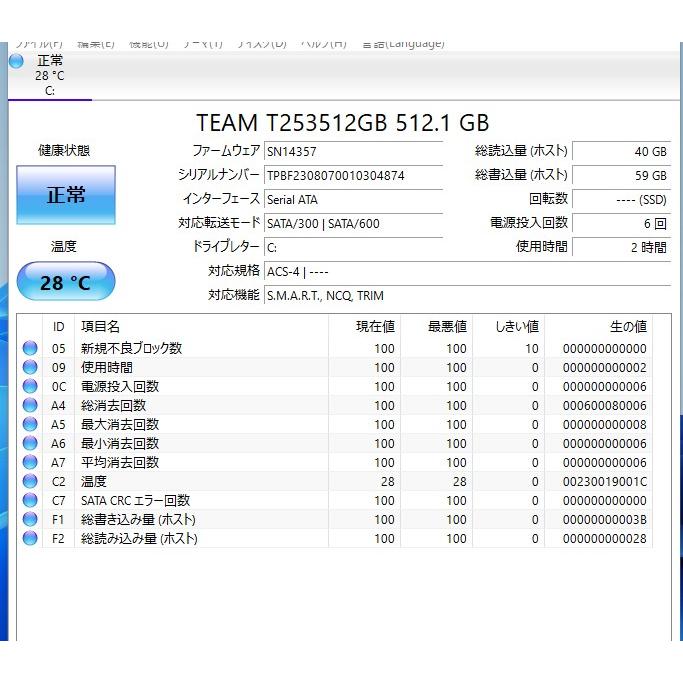Click the status icon for row A7

tap(30, 462)
